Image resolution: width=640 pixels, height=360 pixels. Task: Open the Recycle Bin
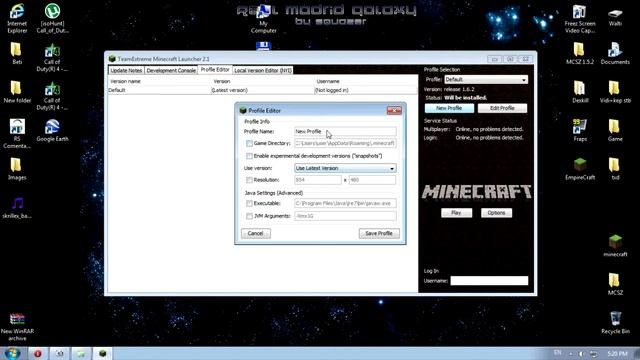pos(615,322)
